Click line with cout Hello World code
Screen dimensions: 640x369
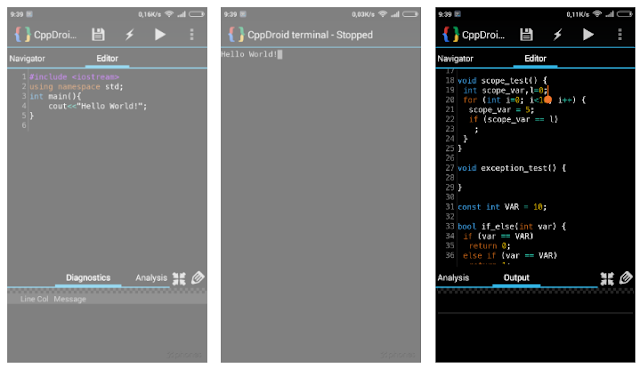[98, 106]
